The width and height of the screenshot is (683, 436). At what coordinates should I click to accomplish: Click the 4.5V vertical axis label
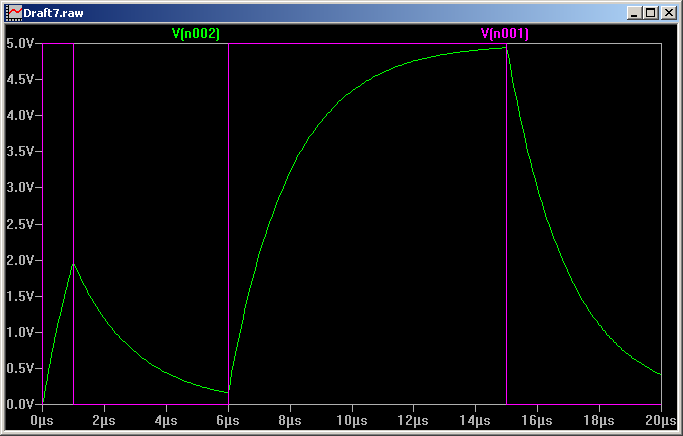tap(20, 79)
